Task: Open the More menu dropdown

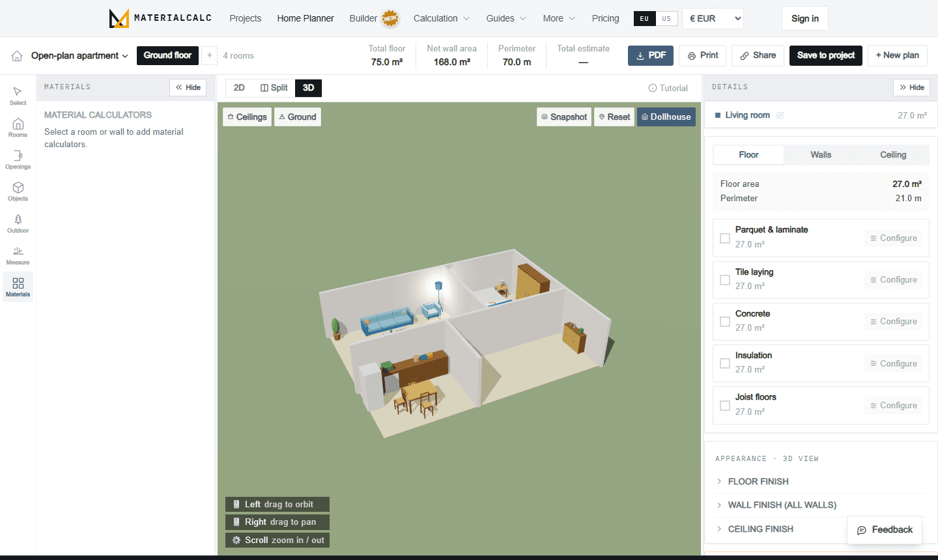Action: pyautogui.click(x=559, y=18)
